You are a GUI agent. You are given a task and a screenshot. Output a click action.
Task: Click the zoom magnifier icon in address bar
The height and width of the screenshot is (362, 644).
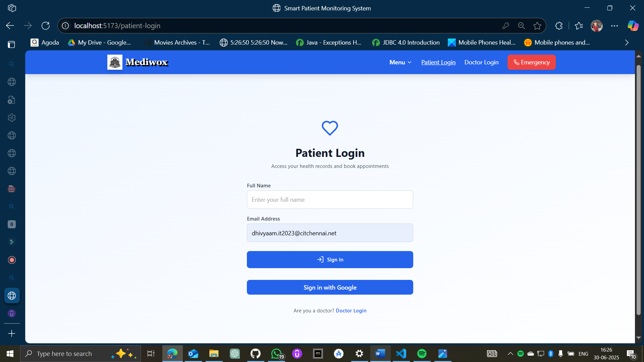click(521, 26)
